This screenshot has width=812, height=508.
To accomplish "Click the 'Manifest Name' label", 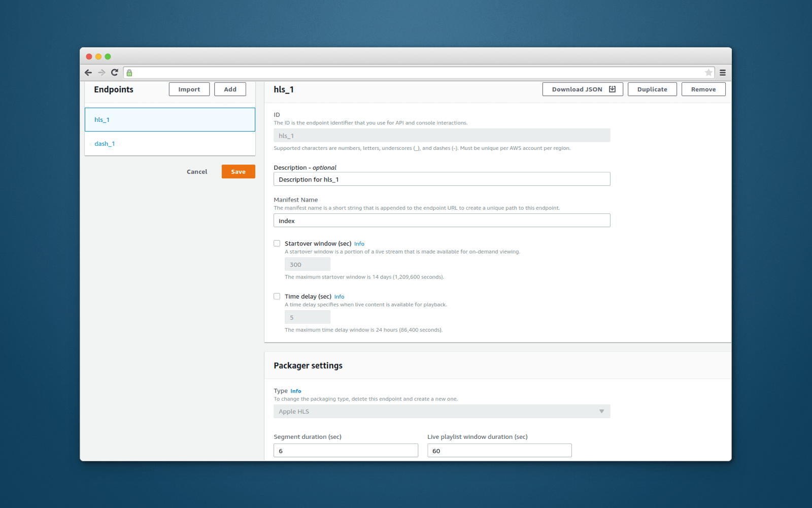I will pos(296,200).
